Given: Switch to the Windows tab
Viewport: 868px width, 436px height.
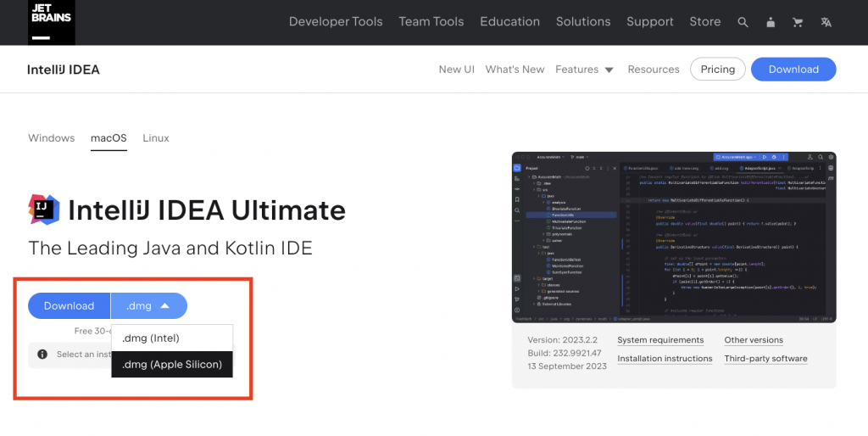Looking at the screenshot, I should pyautogui.click(x=52, y=138).
